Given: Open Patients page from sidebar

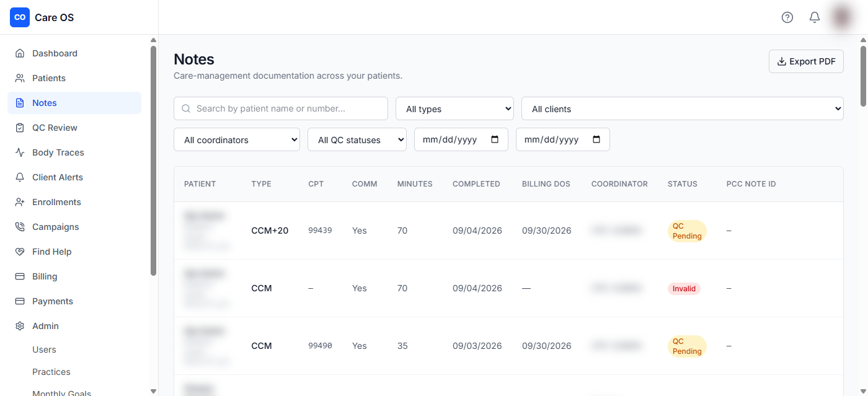Looking at the screenshot, I should coord(74,78).
